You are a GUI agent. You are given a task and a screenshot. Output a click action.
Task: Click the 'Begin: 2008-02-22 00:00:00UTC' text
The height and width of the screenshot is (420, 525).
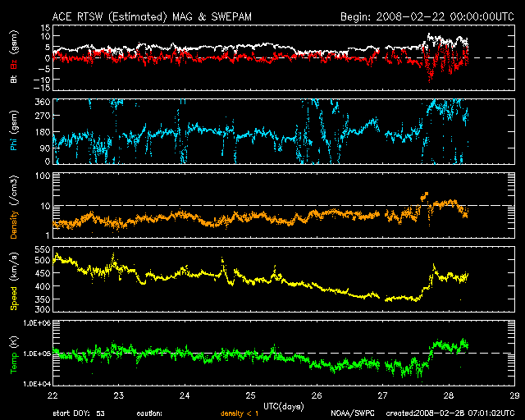(x=427, y=16)
